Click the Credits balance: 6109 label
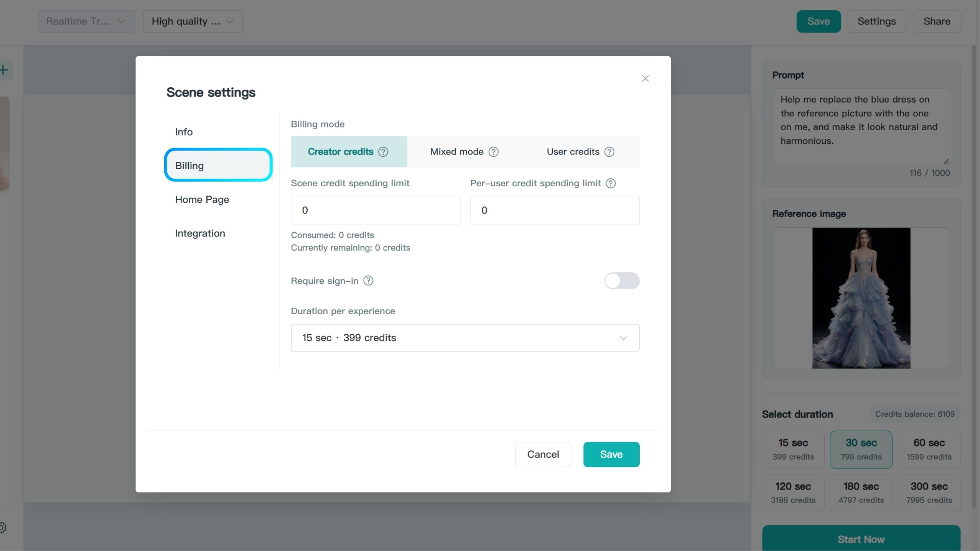The image size is (980, 551). (x=915, y=414)
